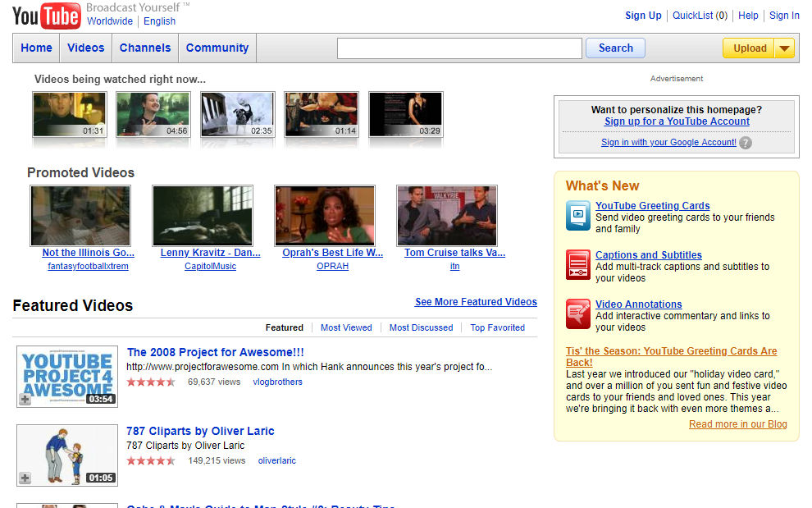812x508 pixels.
Task: Focus the search text box
Action: 459,48
